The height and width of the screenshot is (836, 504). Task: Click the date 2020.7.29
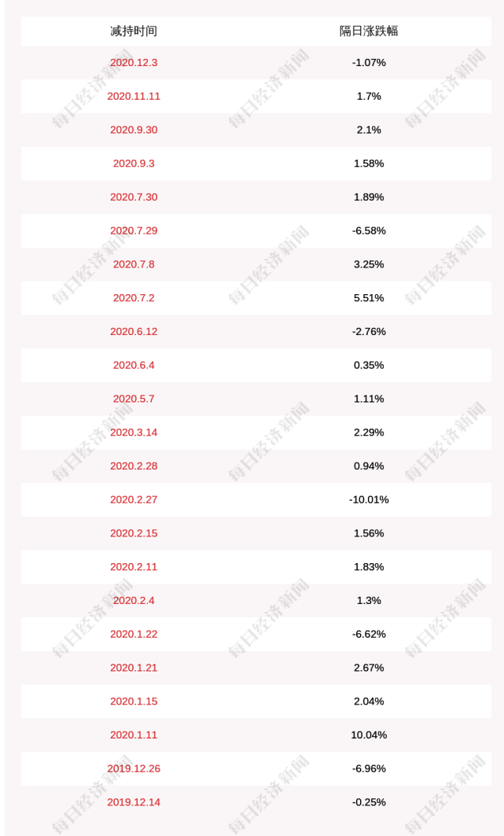(x=134, y=230)
